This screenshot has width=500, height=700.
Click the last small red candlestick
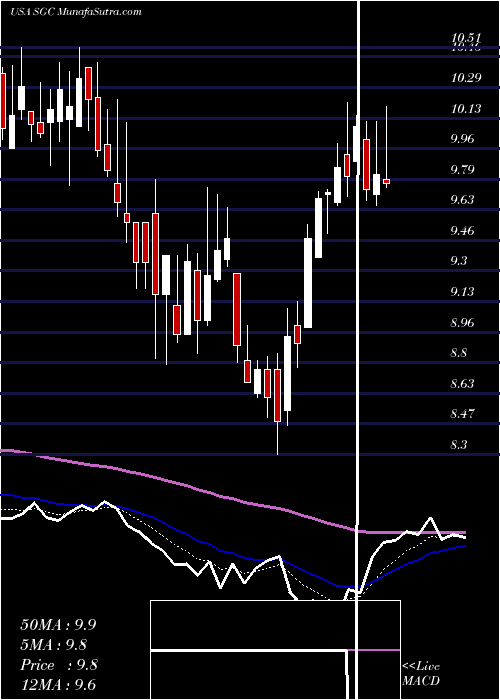coord(386,181)
